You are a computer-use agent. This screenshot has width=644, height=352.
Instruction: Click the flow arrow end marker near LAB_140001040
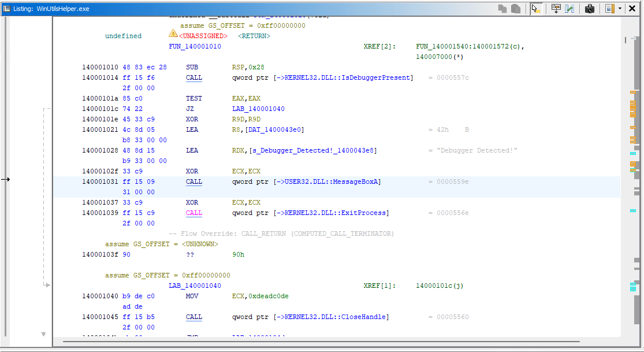click(x=47, y=284)
